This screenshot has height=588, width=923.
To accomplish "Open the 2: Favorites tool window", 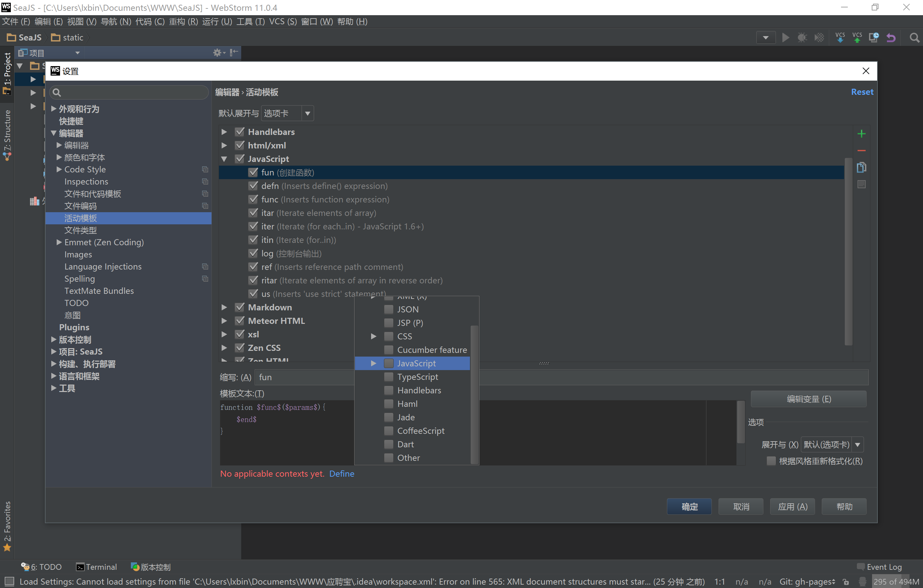I will (x=7, y=526).
